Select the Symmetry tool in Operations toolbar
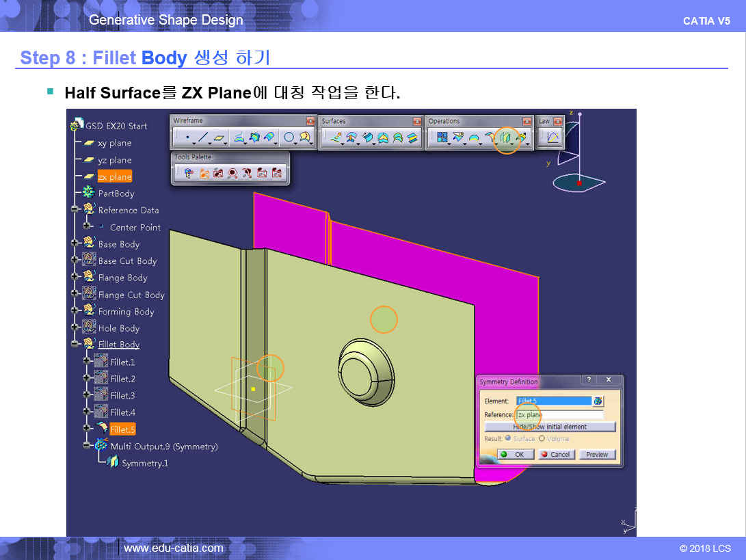The image size is (746, 560). point(505,138)
